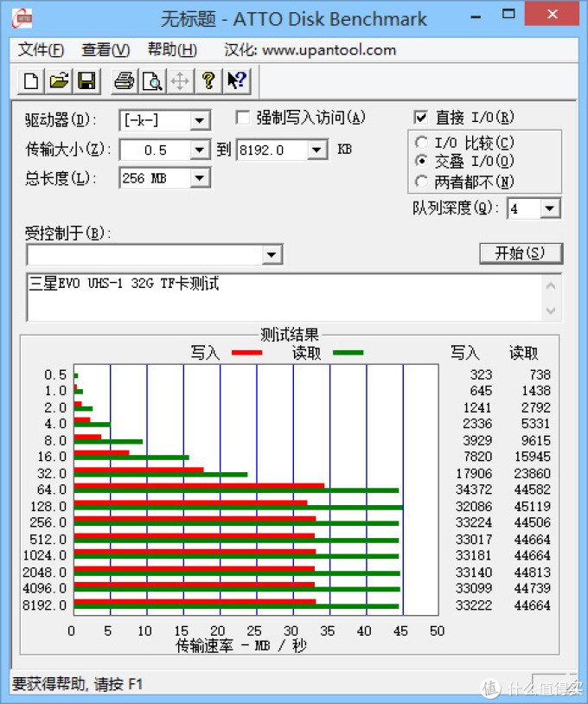Screen dimensions: 588x704
Task: Click description box scroll up arrow
Action: click(551, 286)
